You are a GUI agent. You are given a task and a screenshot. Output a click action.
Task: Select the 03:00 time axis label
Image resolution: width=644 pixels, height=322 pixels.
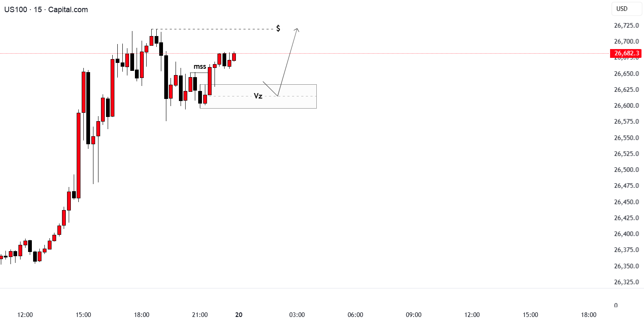(297, 315)
